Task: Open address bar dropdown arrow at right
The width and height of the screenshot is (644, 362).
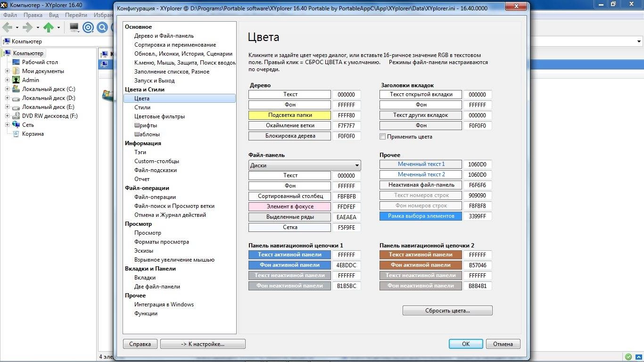Action: 639,41
